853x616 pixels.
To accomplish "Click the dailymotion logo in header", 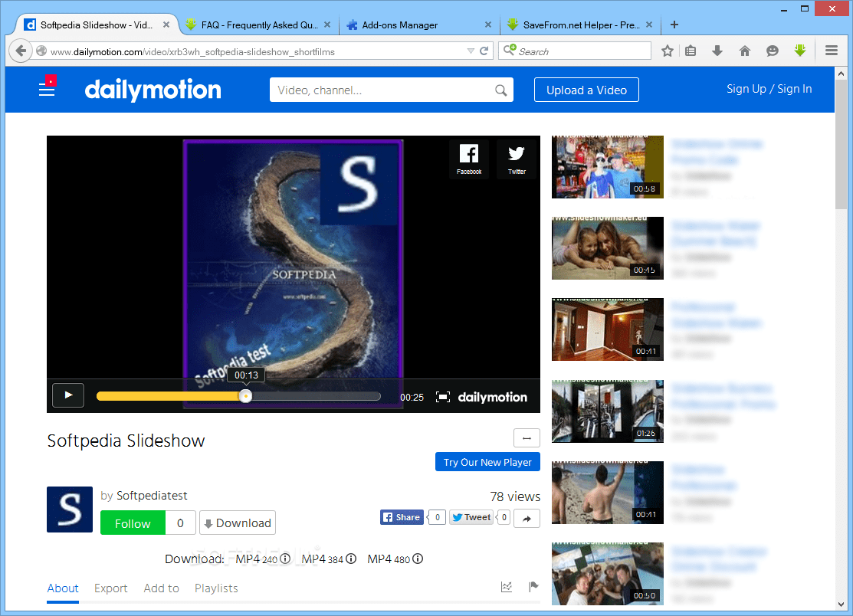I will [153, 90].
